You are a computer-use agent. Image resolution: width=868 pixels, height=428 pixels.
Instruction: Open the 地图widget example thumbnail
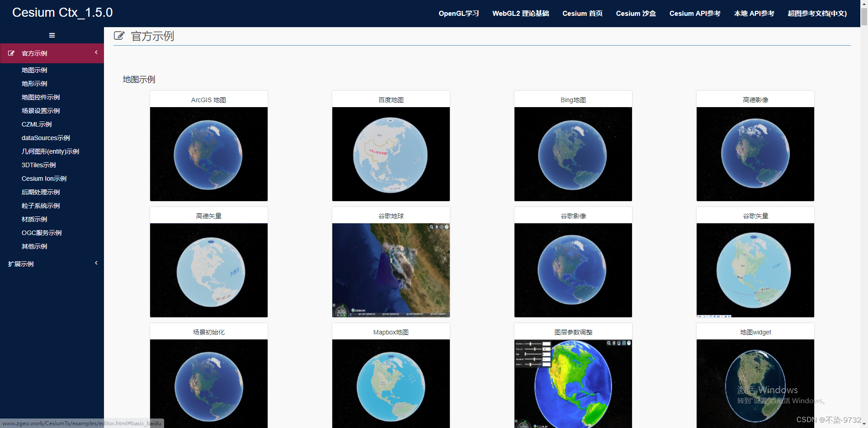[x=755, y=384]
